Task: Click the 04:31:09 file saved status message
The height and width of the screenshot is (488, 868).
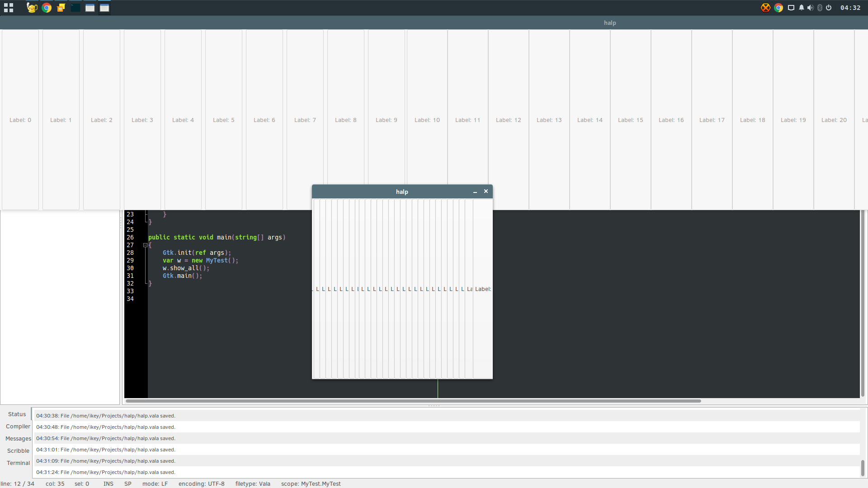Action: click(448, 461)
